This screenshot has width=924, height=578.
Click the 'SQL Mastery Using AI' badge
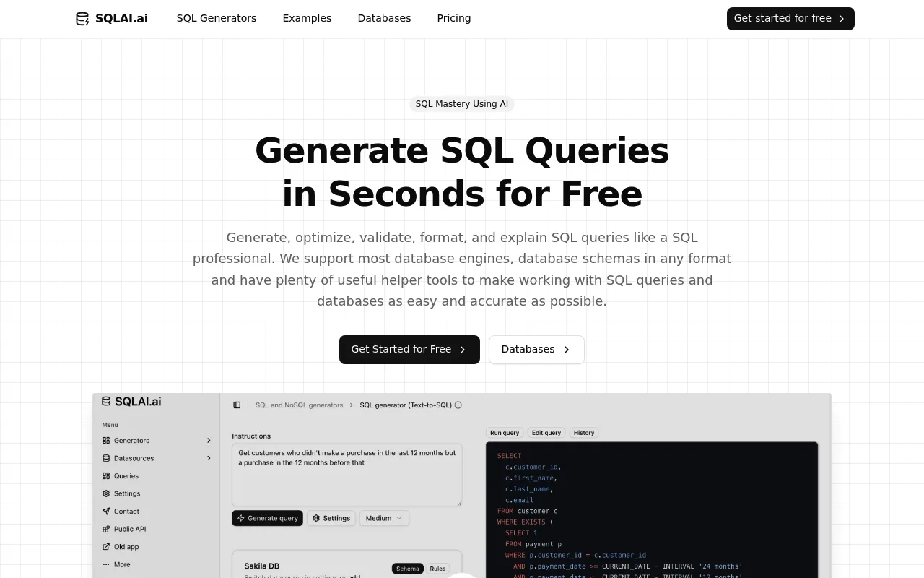[462, 104]
